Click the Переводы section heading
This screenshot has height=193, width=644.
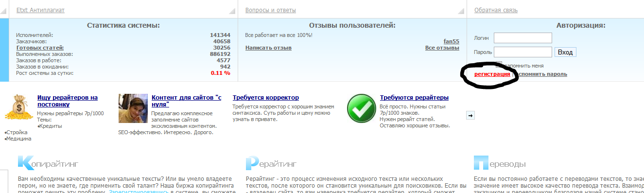[500, 163]
